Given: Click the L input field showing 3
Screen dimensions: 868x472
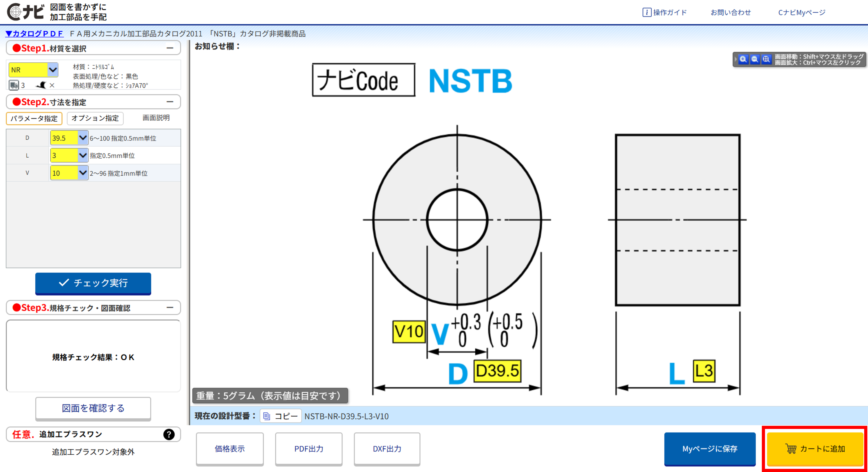Looking at the screenshot, I should point(64,155).
